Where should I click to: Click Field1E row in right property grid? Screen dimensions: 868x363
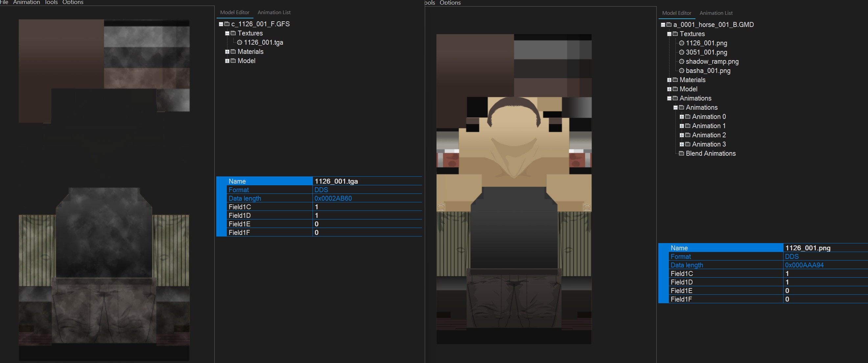point(768,291)
